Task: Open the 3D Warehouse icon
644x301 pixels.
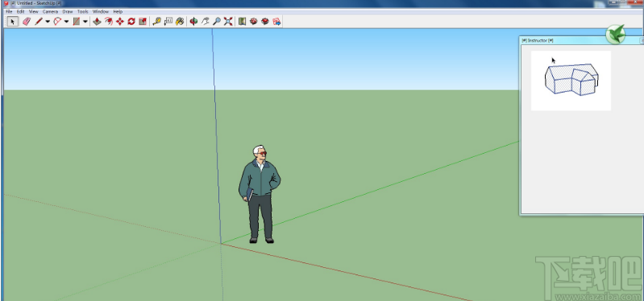Action: [253, 21]
